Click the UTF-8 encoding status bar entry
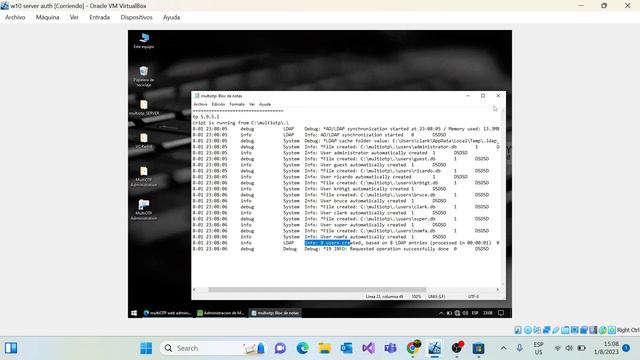 473,297
